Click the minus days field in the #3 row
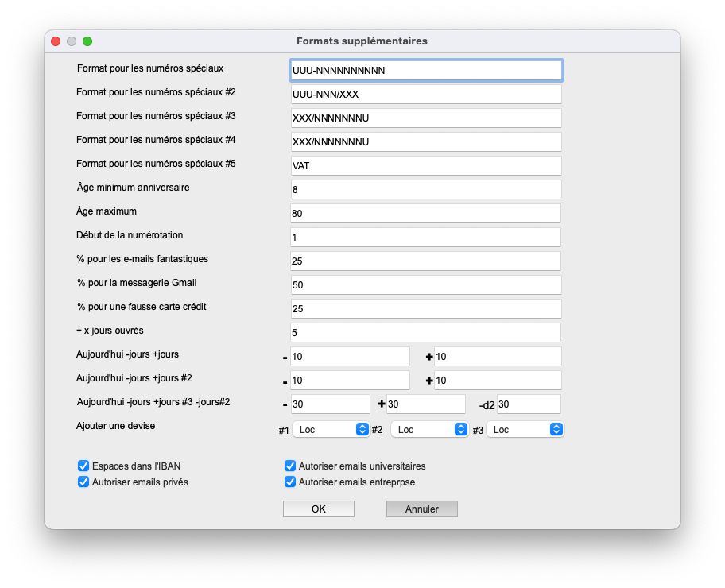This screenshot has height=588, width=725. click(x=330, y=404)
